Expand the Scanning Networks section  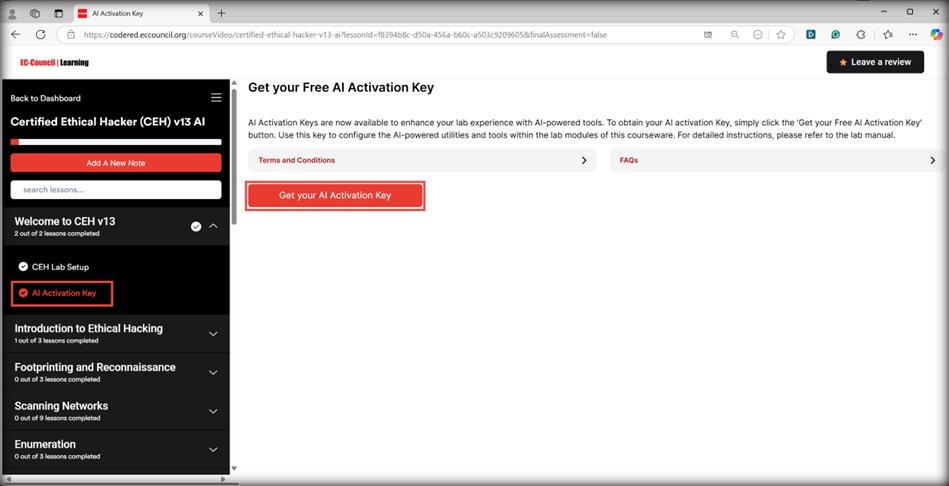pos(213,411)
